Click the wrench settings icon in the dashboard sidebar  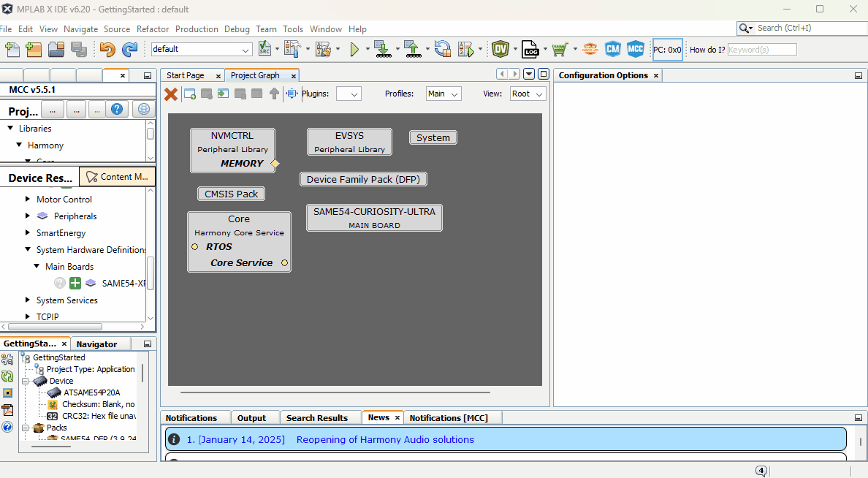tap(7, 360)
